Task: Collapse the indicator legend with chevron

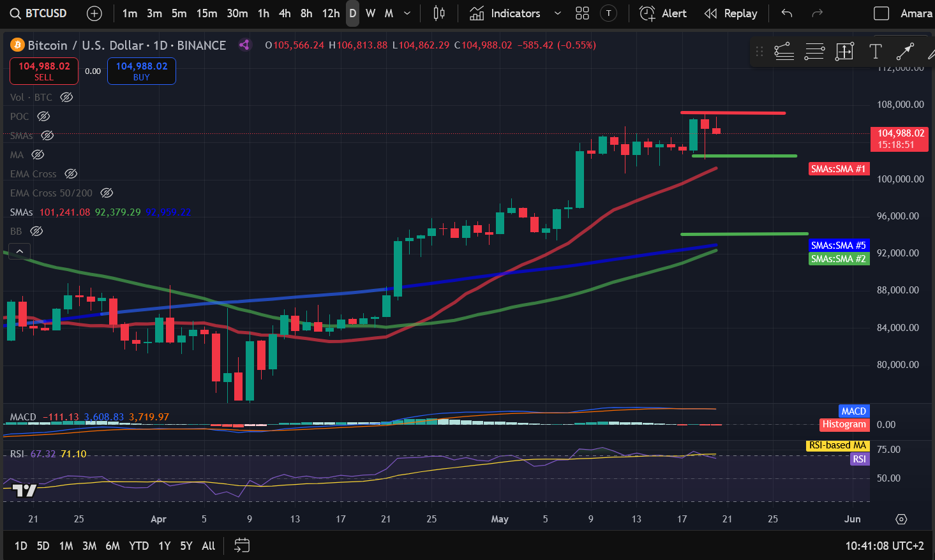Action: pos(20,251)
